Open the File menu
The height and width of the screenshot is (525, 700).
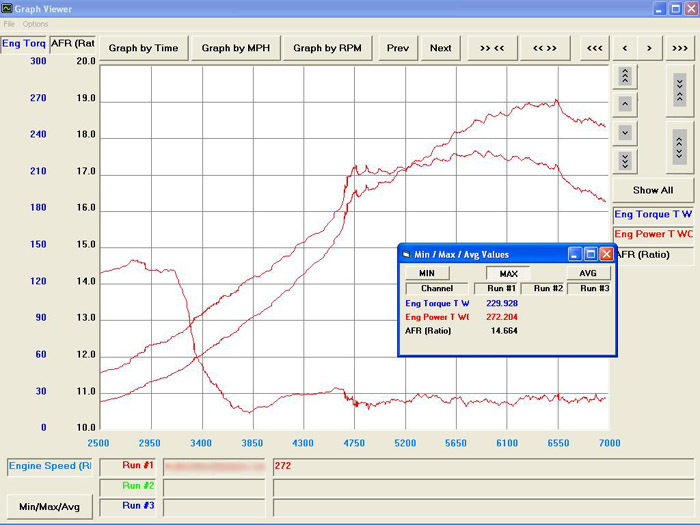(x=9, y=24)
